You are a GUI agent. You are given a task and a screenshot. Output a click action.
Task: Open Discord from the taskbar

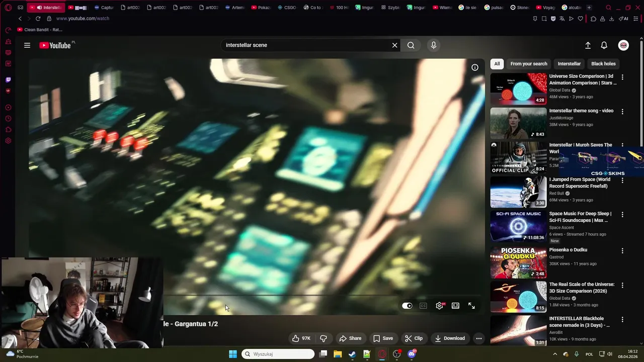412,354
